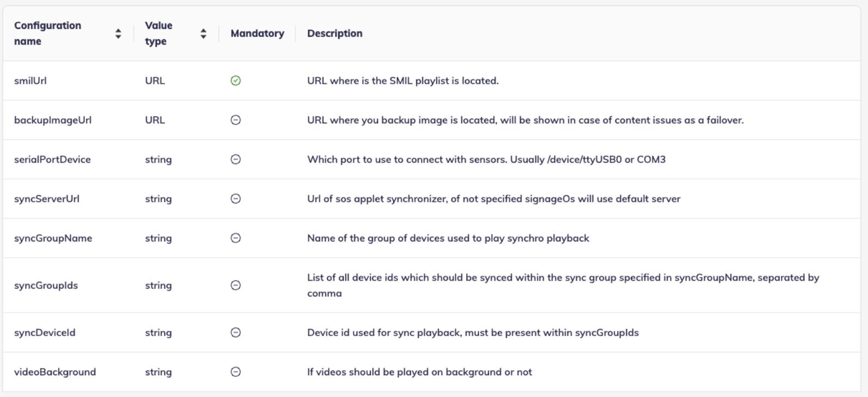Toggle the mandatory status icon in the smilUrl row
868x397 pixels.
click(235, 80)
